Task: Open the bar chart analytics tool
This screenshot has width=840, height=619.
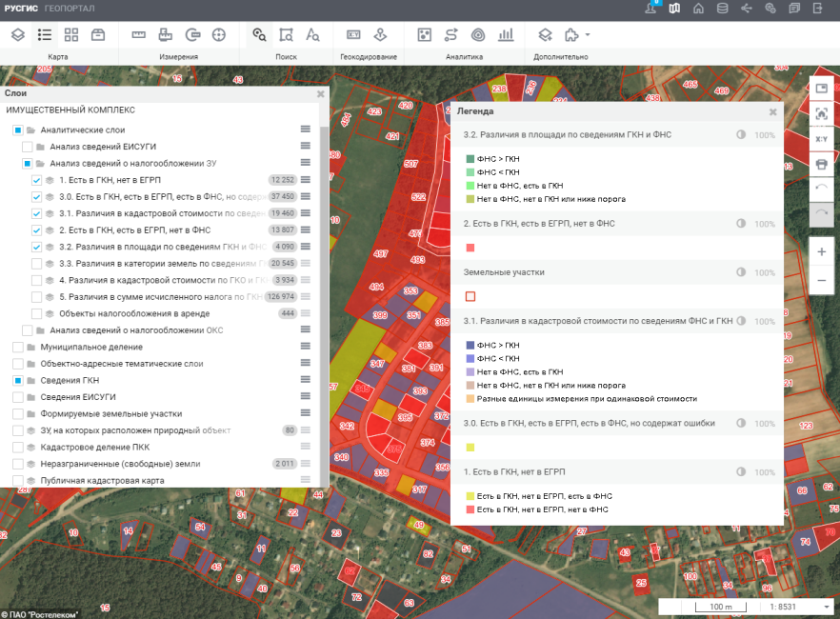Action: pos(505,35)
